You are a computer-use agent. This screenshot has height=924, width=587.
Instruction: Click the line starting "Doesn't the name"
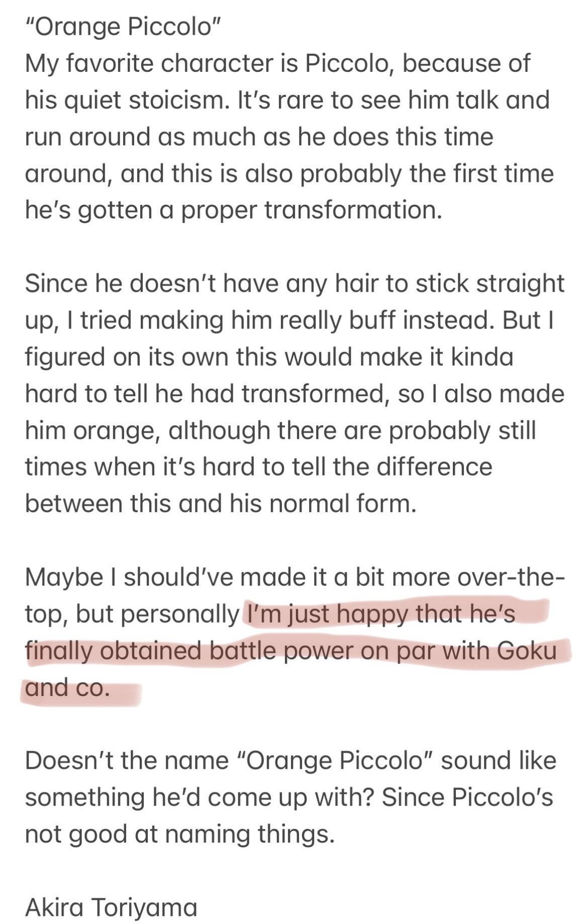coord(290,760)
